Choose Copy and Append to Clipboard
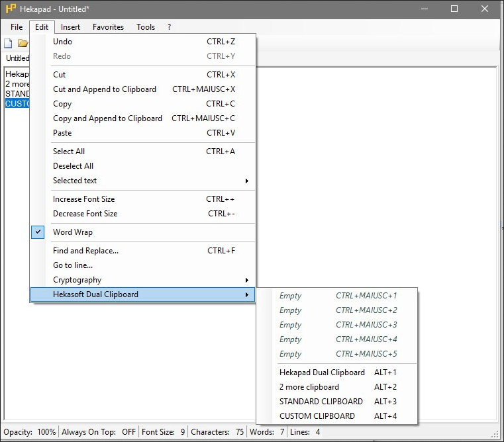The height and width of the screenshot is (442, 504). pos(142,118)
